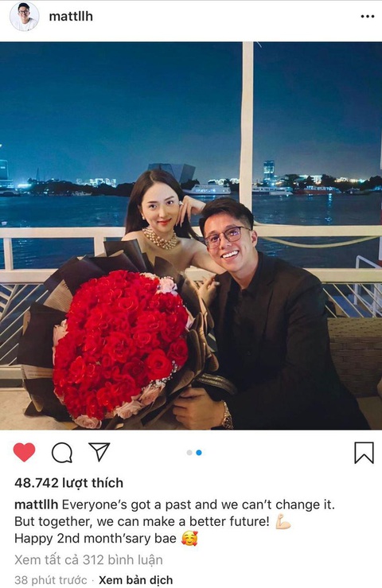382x588 pixels.
Task: Open the three-dot post options menu
Action: coord(368,17)
